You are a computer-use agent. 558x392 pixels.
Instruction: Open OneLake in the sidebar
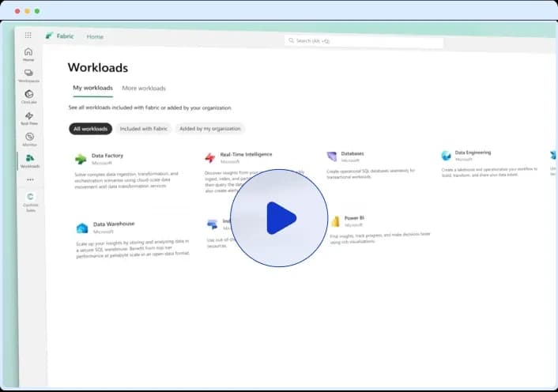click(29, 96)
